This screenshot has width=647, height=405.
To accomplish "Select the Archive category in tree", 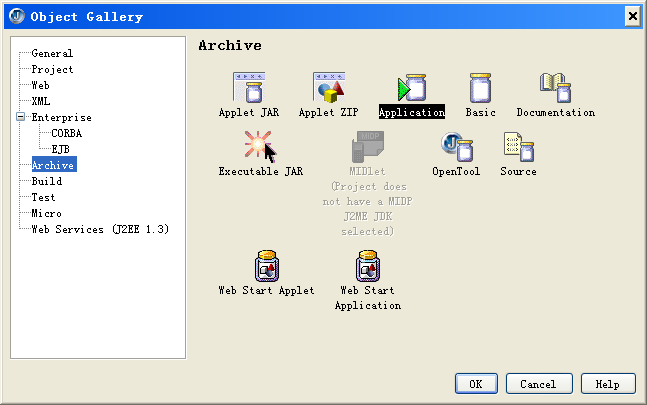I will point(54,165).
